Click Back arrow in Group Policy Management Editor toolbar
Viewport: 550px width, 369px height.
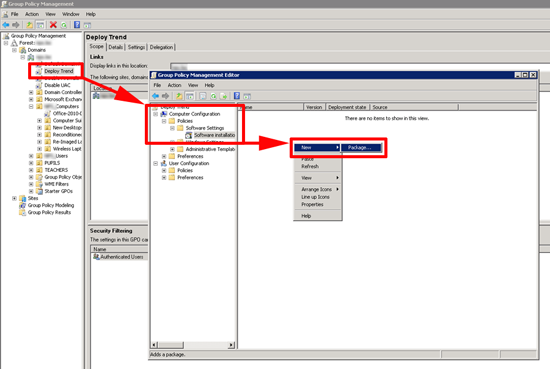coord(155,96)
